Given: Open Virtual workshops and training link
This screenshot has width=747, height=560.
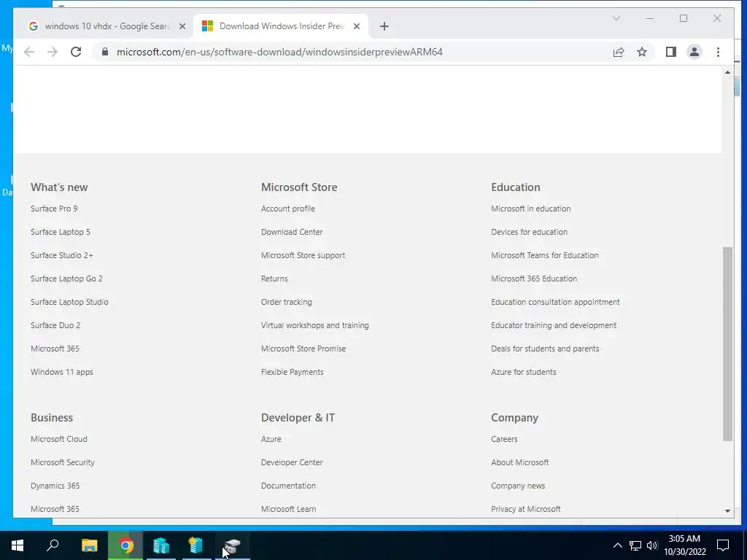Looking at the screenshot, I should 314,325.
